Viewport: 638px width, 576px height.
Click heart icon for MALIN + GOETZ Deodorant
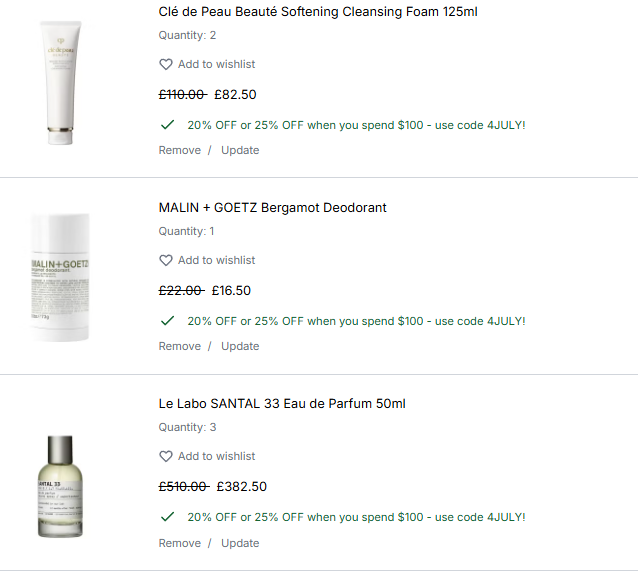[166, 260]
